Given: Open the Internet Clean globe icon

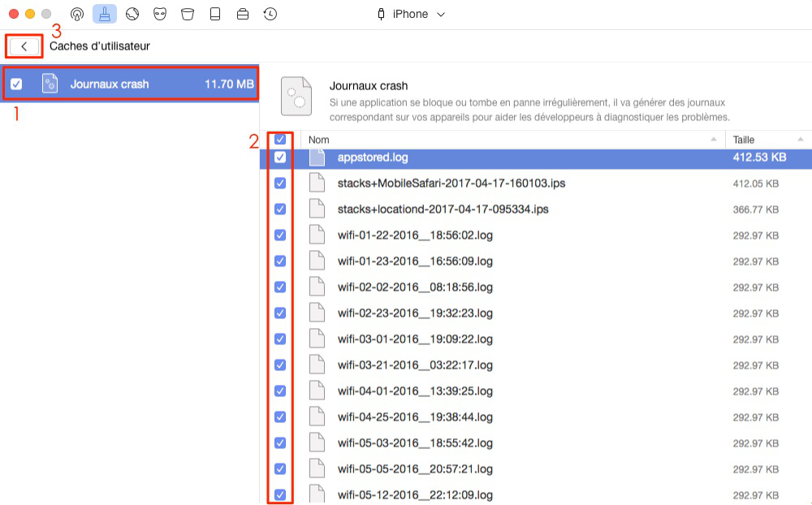Looking at the screenshot, I should pos(132,14).
